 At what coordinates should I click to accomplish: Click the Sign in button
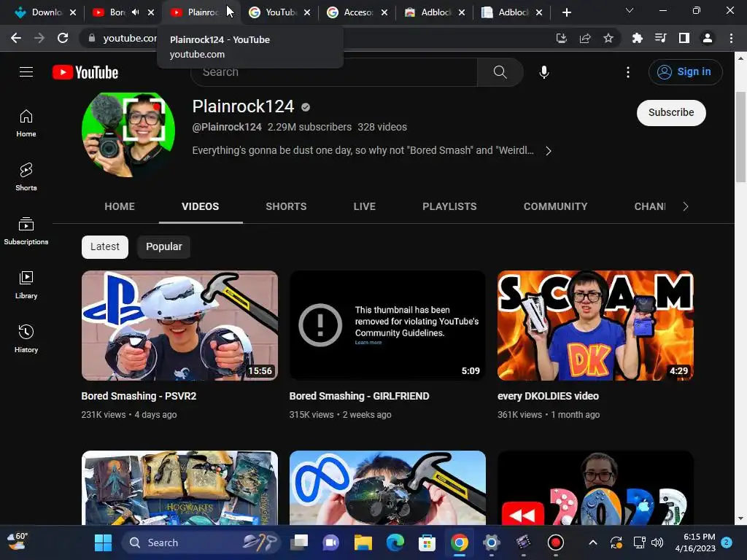[685, 72]
